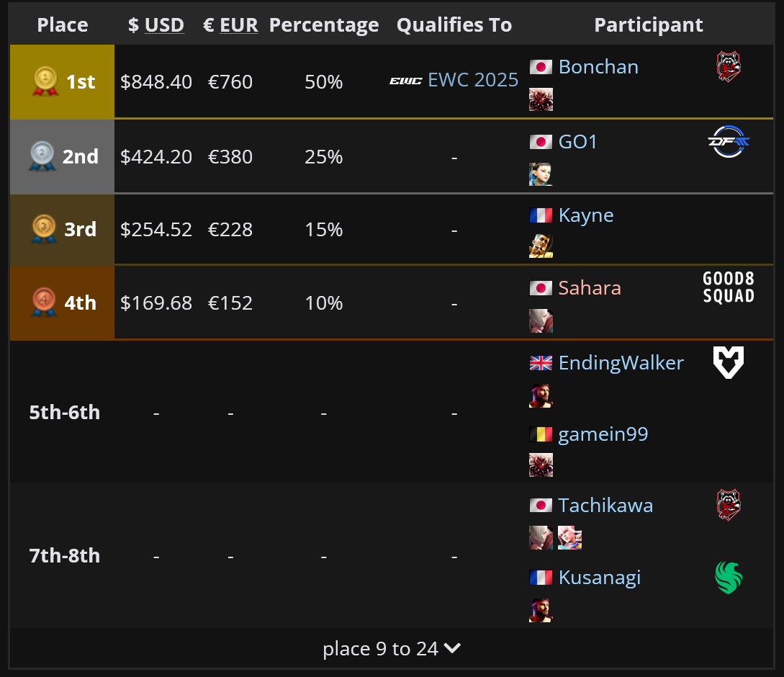Click GO1's Chun-Li character thumbnail
This screenshot has height=677, width=784.
pyautogui.click(x=541, y=174)
